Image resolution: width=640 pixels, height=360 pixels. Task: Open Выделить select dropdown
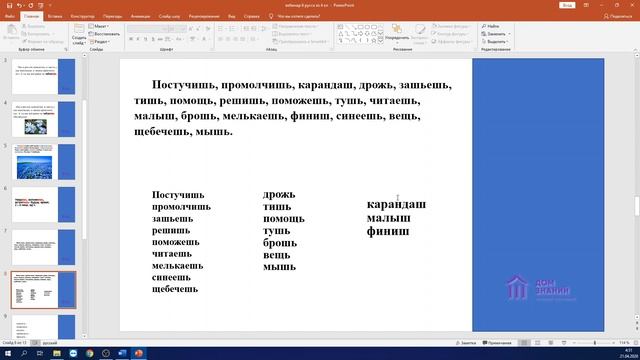pyautogui.click(x=495, y=42)
